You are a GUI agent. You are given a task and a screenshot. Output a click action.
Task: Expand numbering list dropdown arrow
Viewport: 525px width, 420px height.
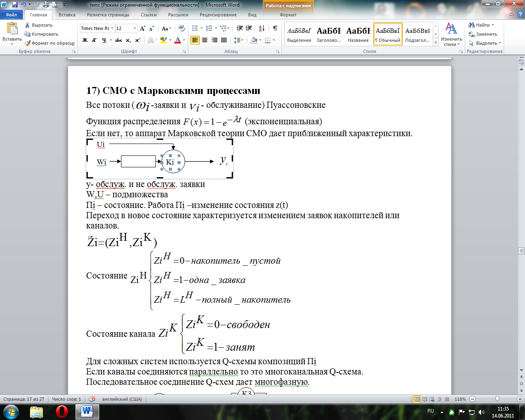216,28
